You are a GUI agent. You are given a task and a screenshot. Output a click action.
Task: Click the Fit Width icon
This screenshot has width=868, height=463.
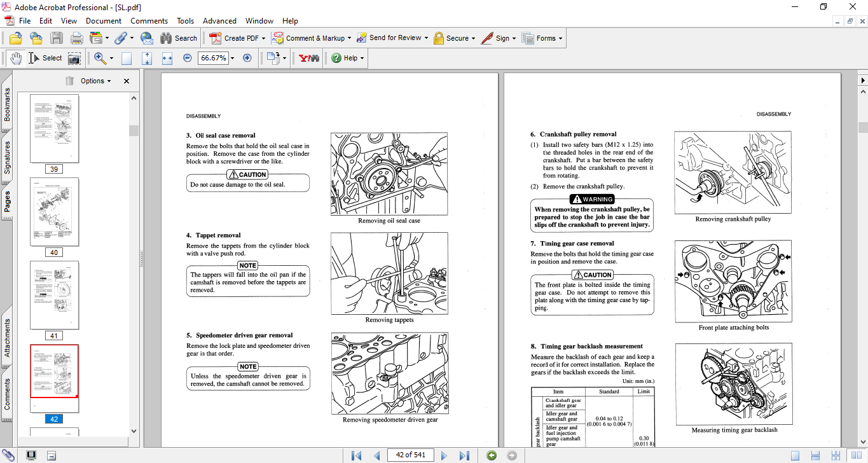pyautogui.click(x=167, y=58)
